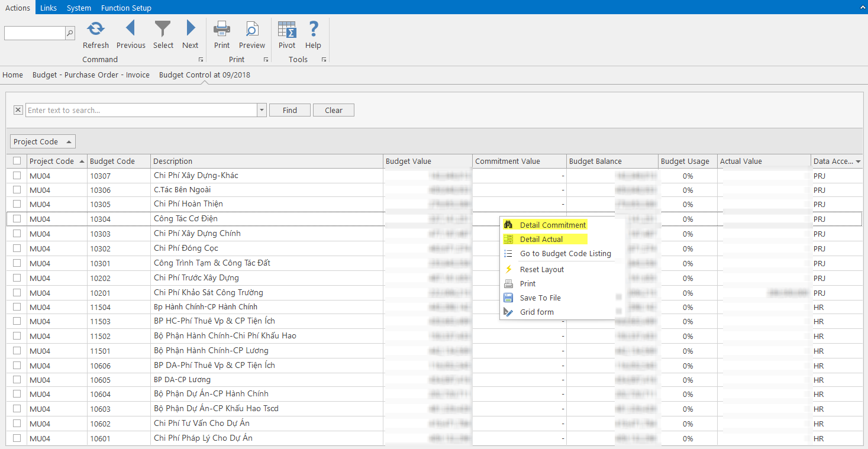868x449 pixels.
Task: Check the row for budget code 10601
Action: 17,438
